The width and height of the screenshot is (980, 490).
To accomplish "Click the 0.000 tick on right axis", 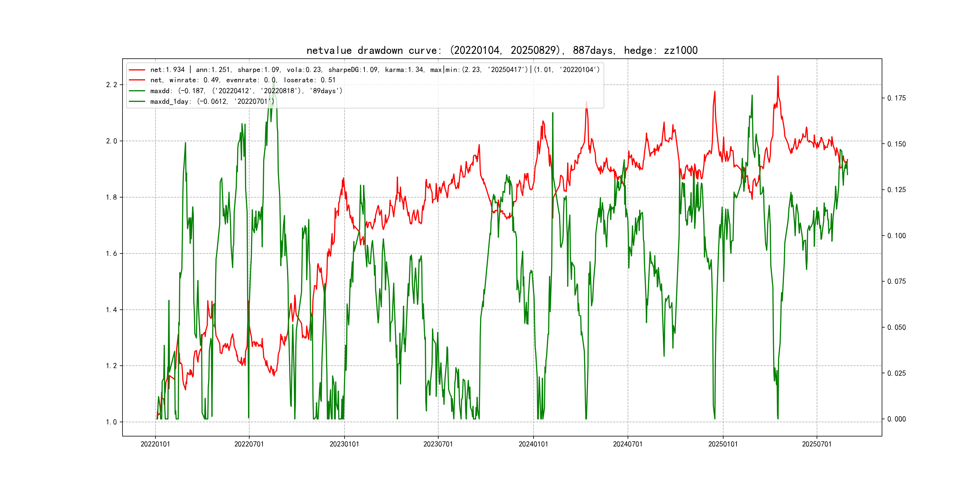I will tap(897, 419).
